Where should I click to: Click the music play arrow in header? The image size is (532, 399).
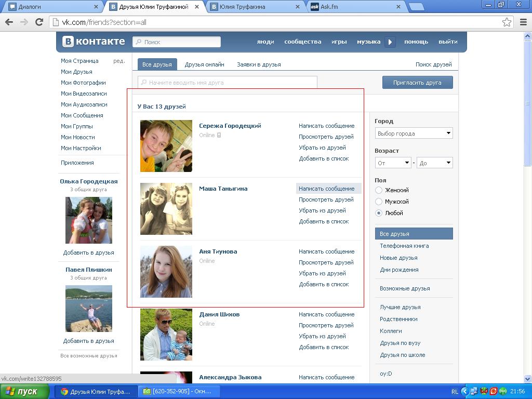pyautogui.click(x=390, y=42)
